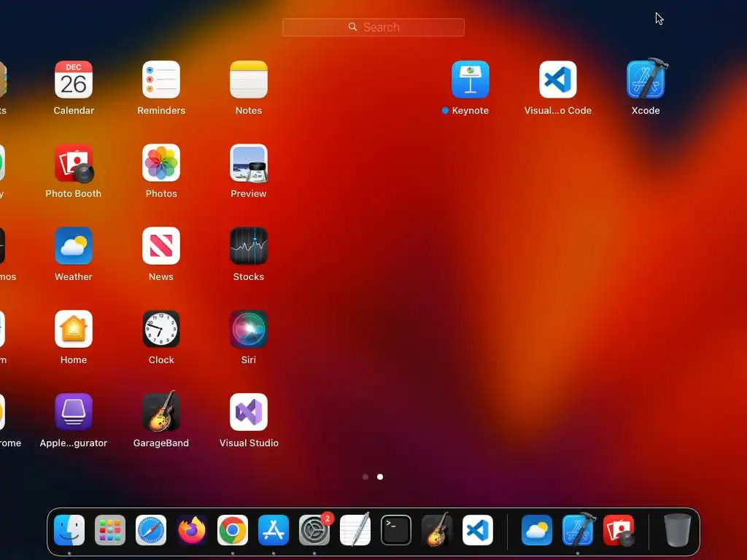
Task: Click Launchpad icon in the Dock
Action: click(110, 530)
